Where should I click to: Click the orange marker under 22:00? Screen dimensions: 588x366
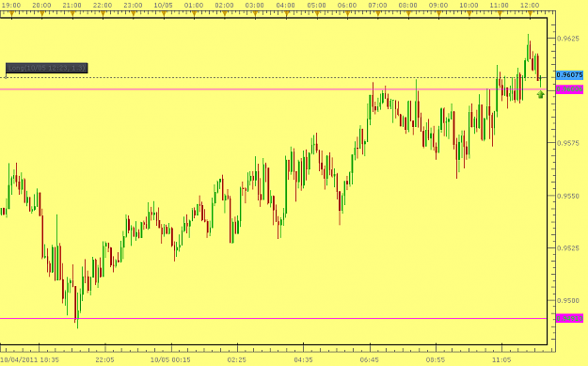point(103,14)
